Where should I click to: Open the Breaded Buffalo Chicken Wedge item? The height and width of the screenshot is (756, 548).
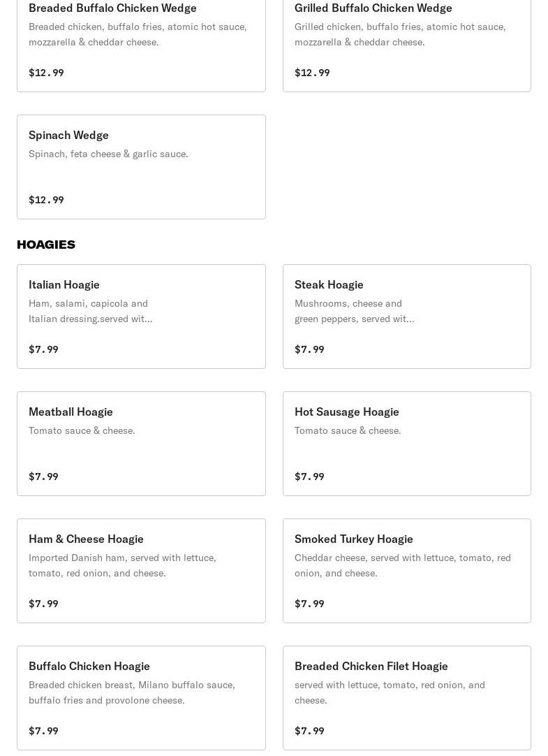(x=141, y=45)
